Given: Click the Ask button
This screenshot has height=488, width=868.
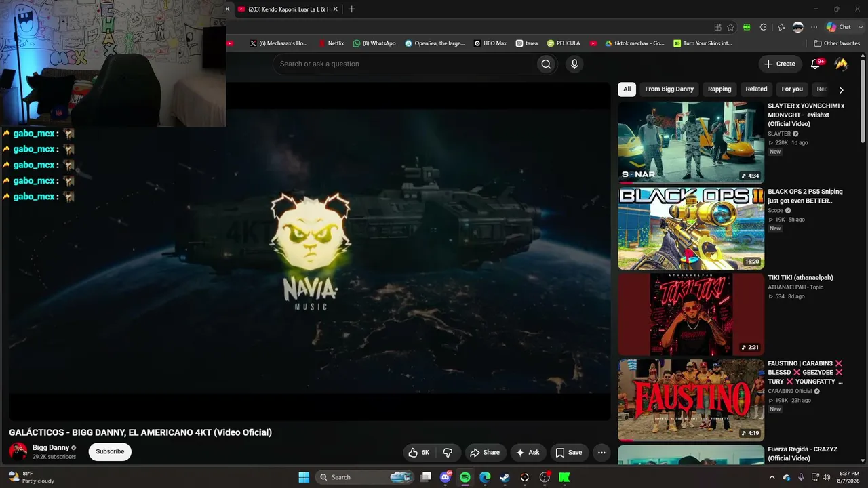Looking at the screenshot, I should tap(528, 452).
